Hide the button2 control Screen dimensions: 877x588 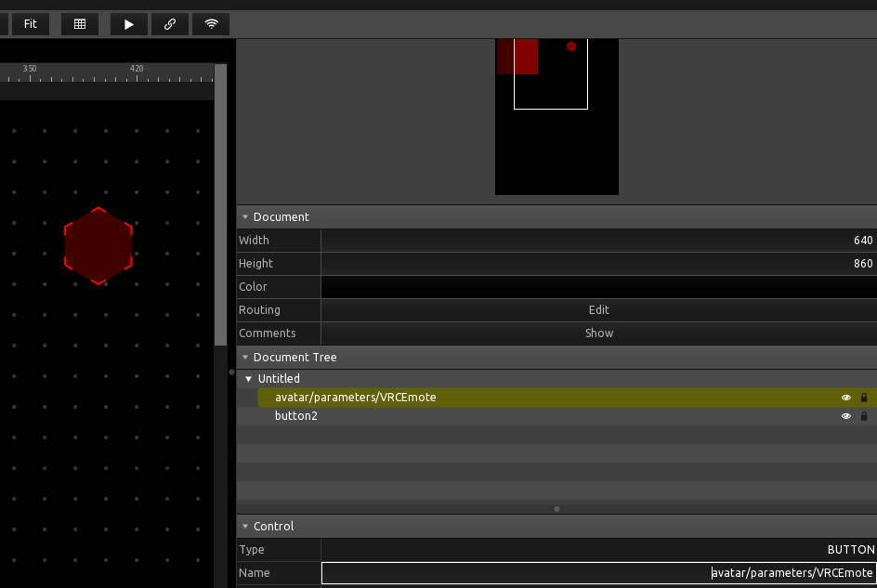point(845,415)
